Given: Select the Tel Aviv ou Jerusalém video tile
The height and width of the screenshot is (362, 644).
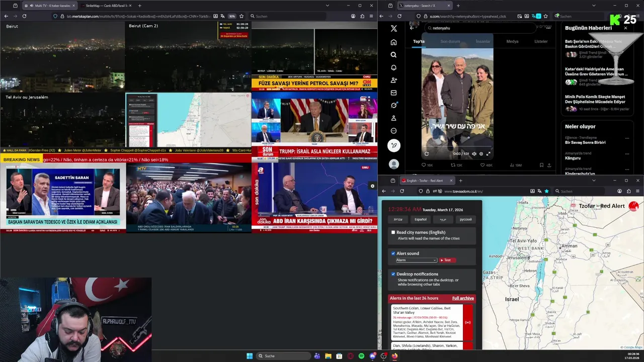Looking at the screenshot, I should [62, 120].
